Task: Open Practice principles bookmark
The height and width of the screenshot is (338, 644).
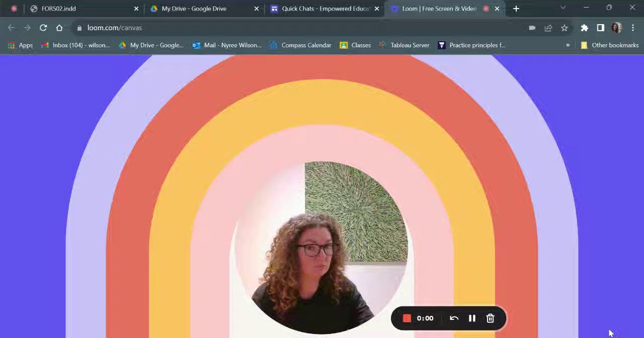Action: pos(472,45)
